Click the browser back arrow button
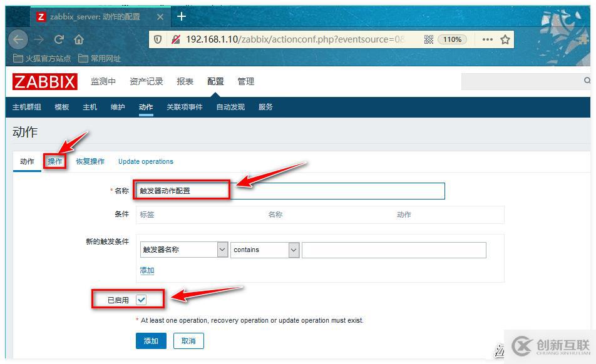The image size is (596, 364). coord(18,39)
